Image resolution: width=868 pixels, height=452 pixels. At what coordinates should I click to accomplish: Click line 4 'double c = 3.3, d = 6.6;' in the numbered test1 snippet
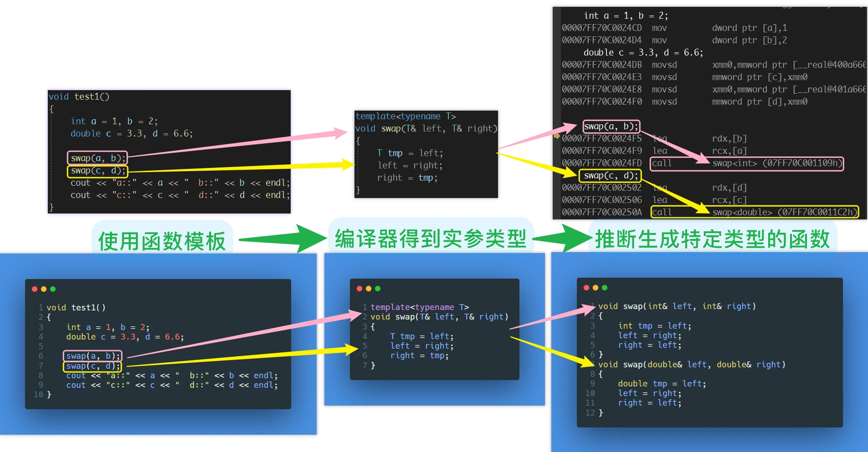[125, 337]
